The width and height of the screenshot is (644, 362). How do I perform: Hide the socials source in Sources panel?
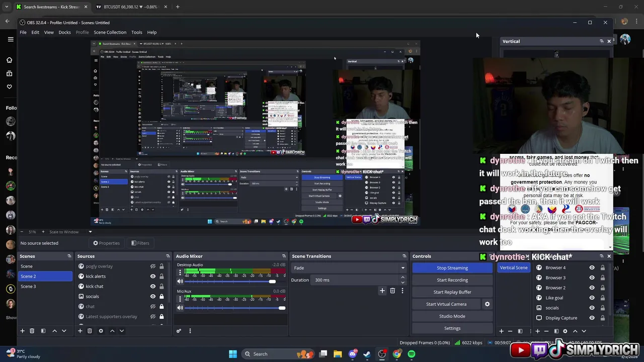click(x=153, y=297)
